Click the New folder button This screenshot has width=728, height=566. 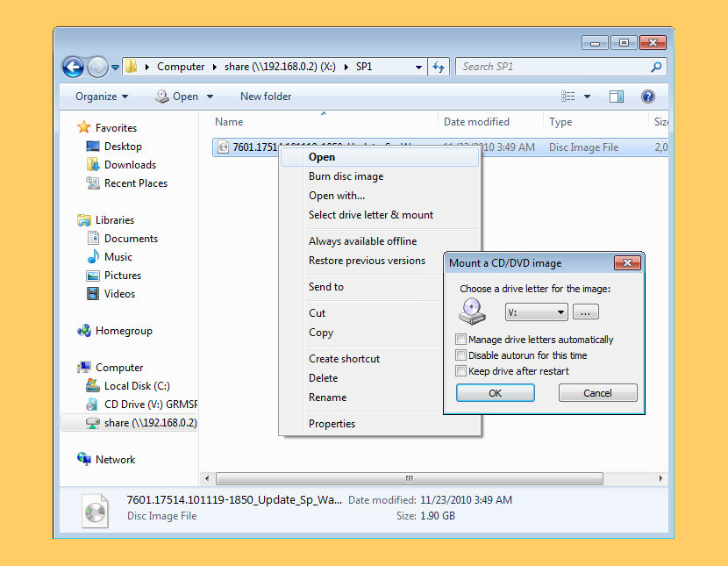pos(266,97)
